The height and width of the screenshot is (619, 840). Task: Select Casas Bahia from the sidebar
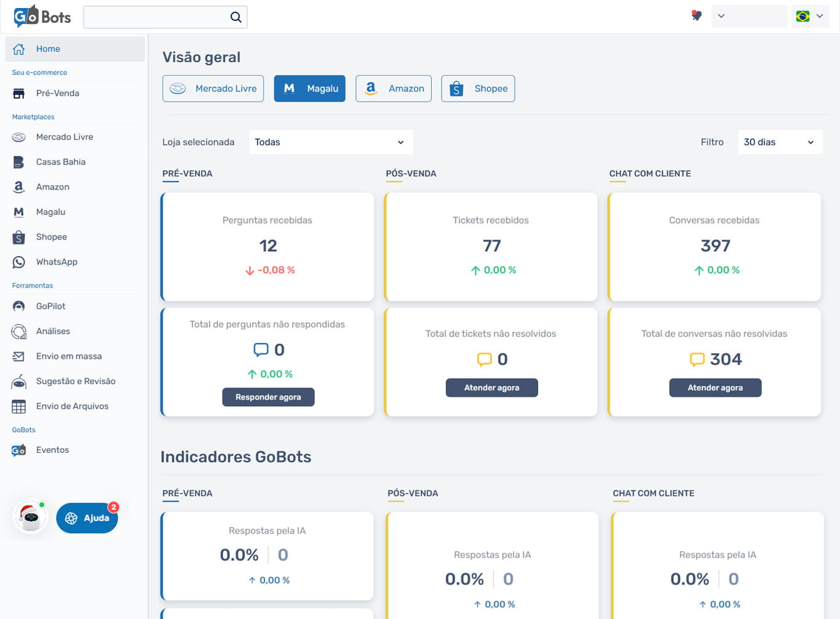coord(61,162)
